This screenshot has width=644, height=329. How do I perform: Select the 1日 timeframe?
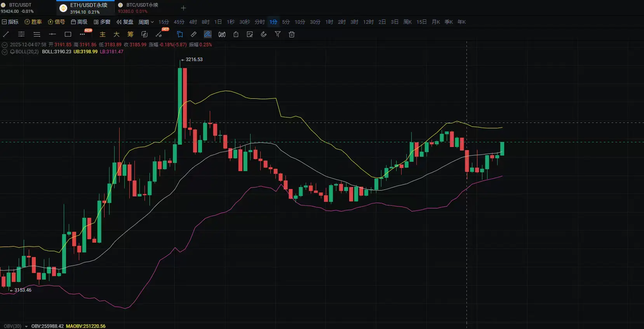tap(218, 22)
